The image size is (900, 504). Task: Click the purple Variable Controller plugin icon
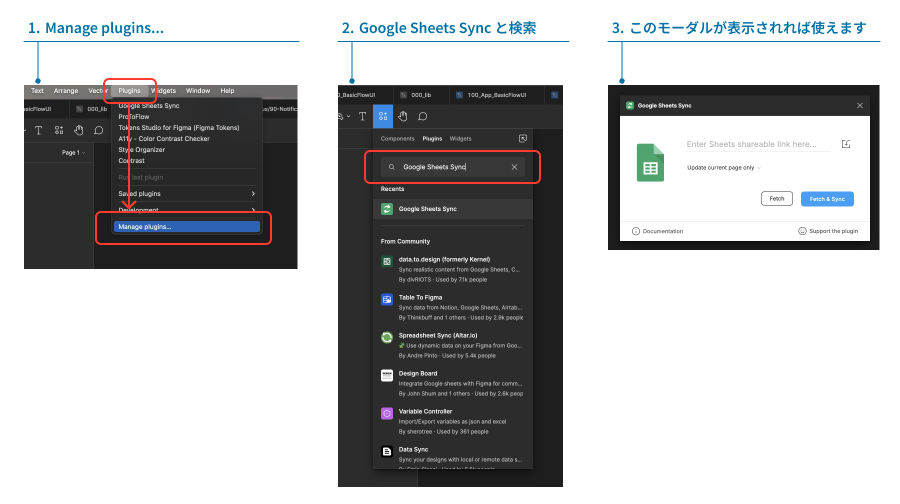[x=387, y=413]
